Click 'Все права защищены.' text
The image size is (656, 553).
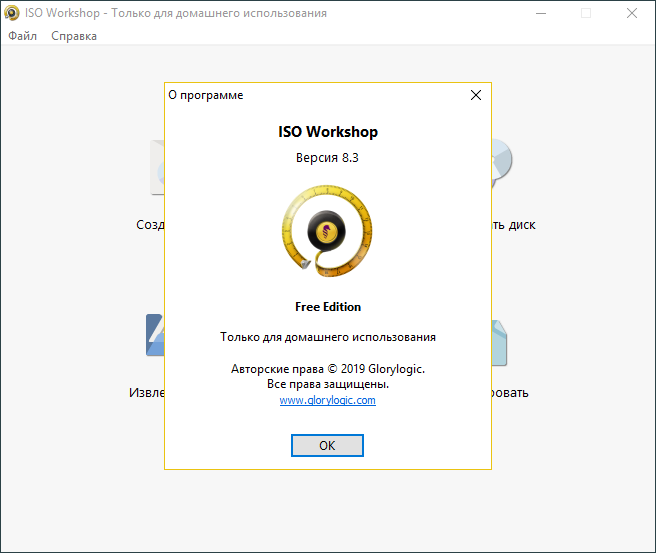pos(328,384)
